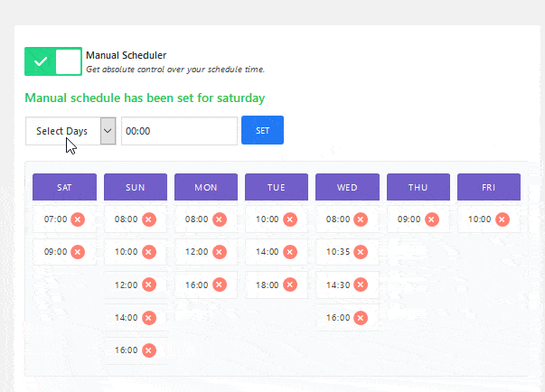Remove the 09:00 slot under SAT
This screenshot has height=392, width=545.
(x=78, y=252)
